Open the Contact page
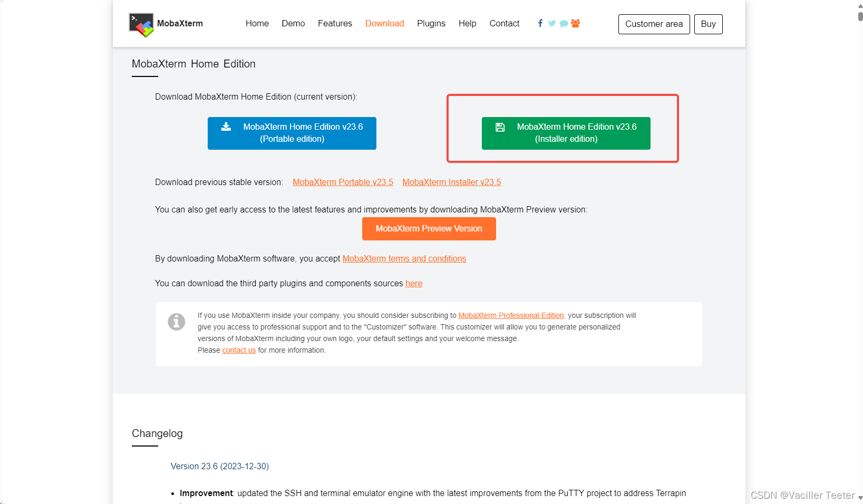This screenshot has width=863, height=504. (505, 23)
